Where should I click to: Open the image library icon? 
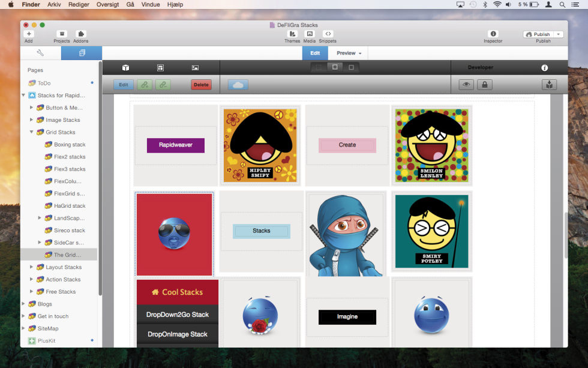tap(195, 67)
